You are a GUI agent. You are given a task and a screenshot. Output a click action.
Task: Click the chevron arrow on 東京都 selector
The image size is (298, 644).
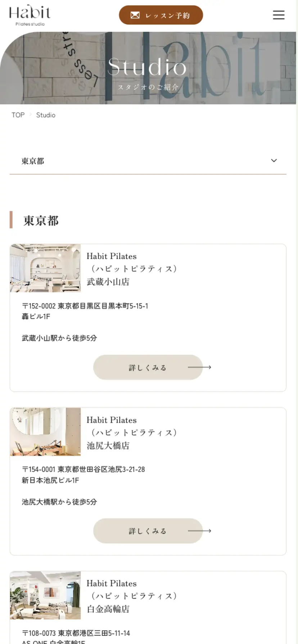[274, 160]
